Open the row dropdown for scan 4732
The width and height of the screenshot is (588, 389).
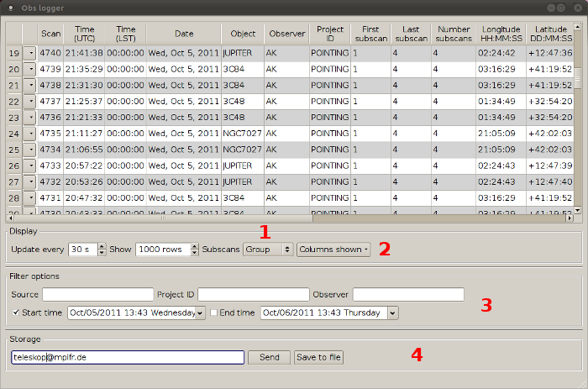tap(29, 182)
